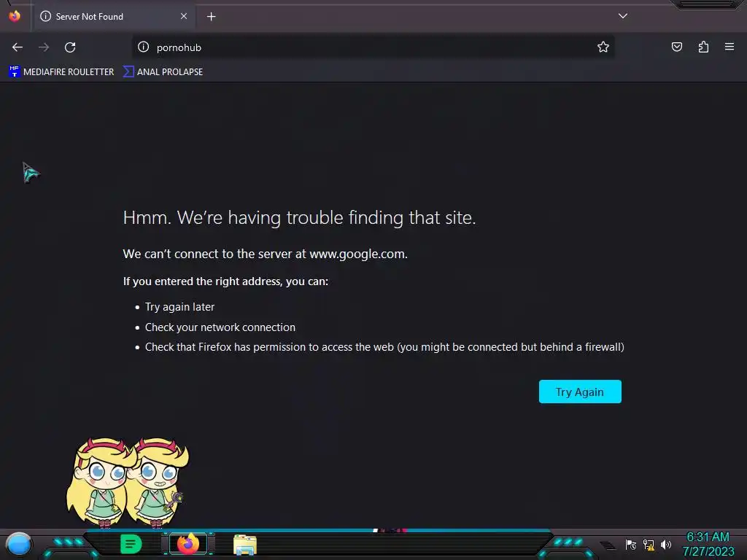The image size is (747, 560).
Task: Click the text 'Check your network connection'
Action: pos(220,327)
